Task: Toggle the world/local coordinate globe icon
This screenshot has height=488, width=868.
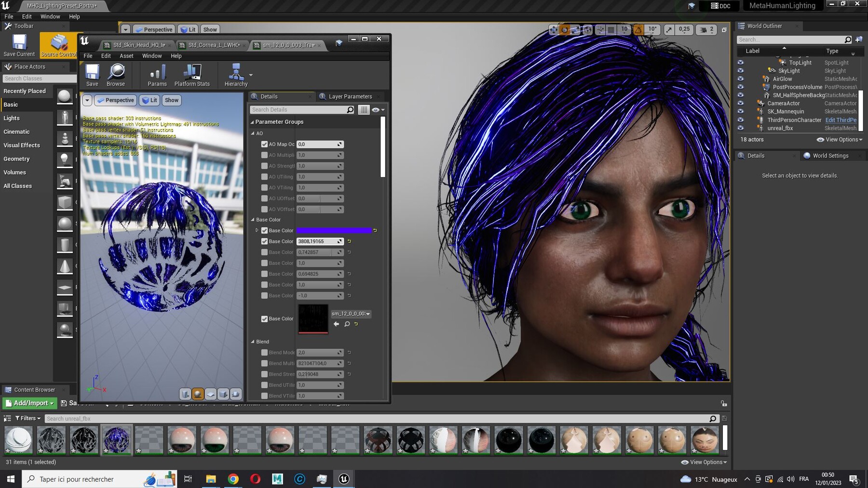Action: click(587, 29)
